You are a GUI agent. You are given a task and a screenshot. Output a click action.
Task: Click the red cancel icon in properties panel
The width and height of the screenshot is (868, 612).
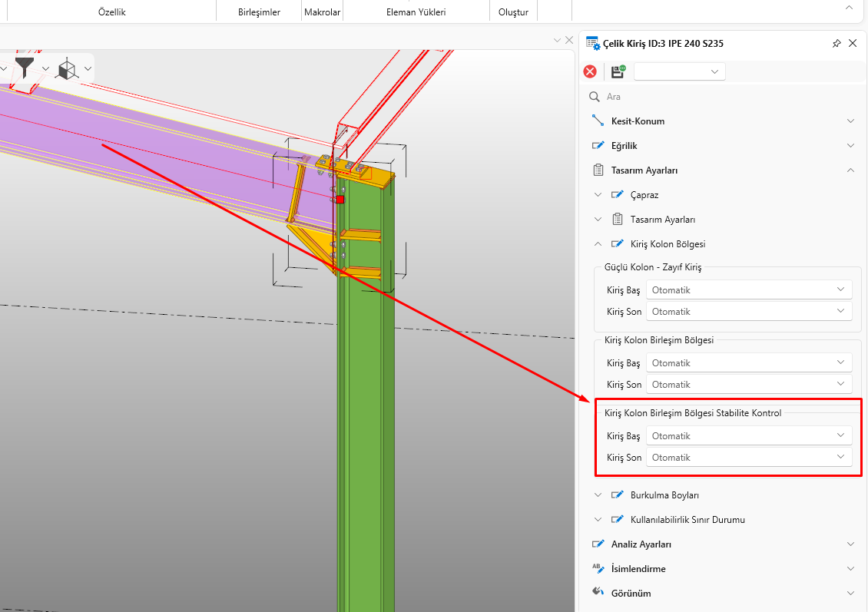(x=590, y=71)
